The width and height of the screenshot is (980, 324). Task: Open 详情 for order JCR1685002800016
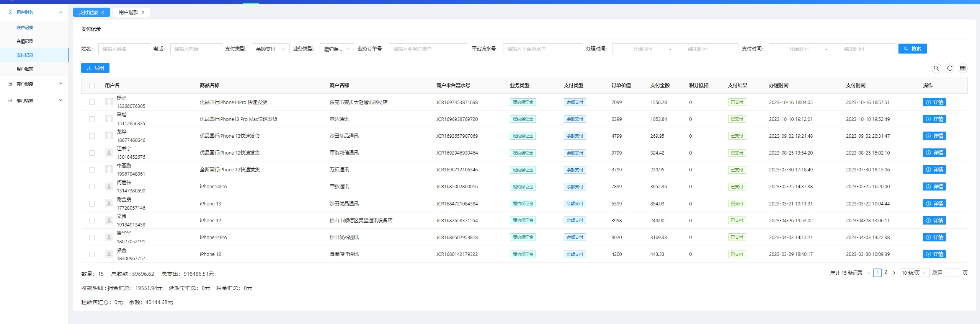pyautogui.click(x=934, y=187)
